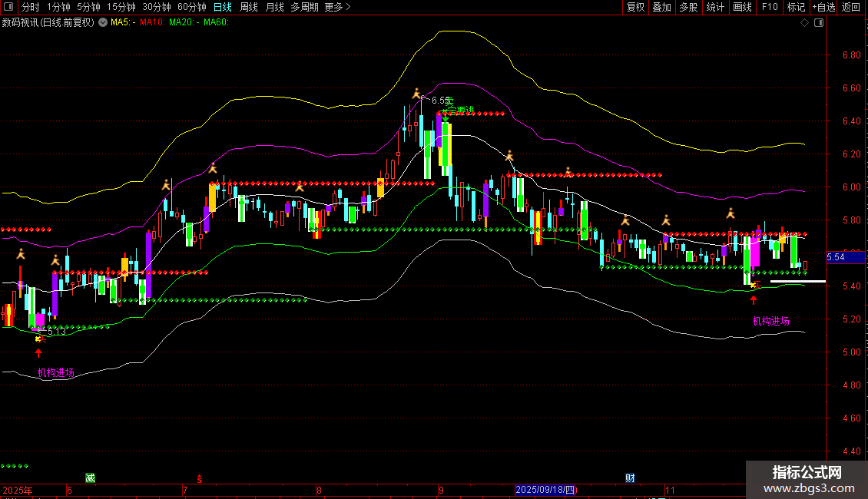Viewport: 868px width, 499px height.
Task: Click the red arrow above right 机构进场
Action: [754, 301]
